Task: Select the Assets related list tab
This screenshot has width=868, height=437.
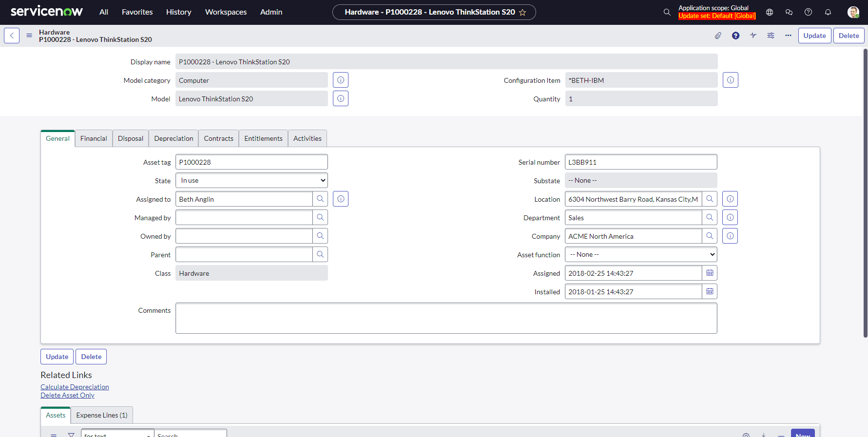Action: pos(56,415)
